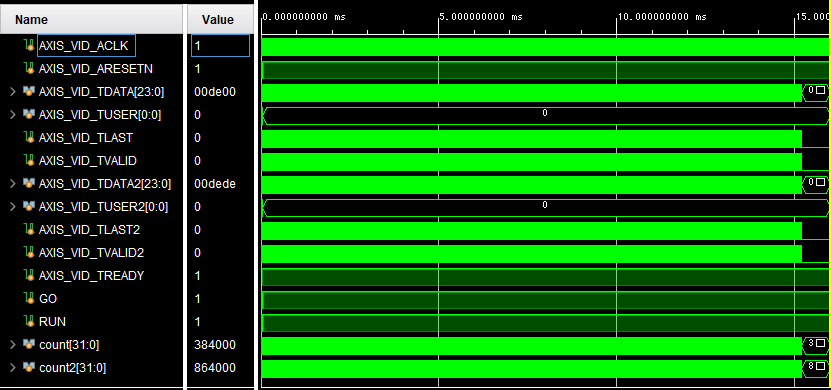The width and height of the screenshot is (831, 390).
Task: Select the AXIS_VID_TREADY signal name
Action: (91, 276)
